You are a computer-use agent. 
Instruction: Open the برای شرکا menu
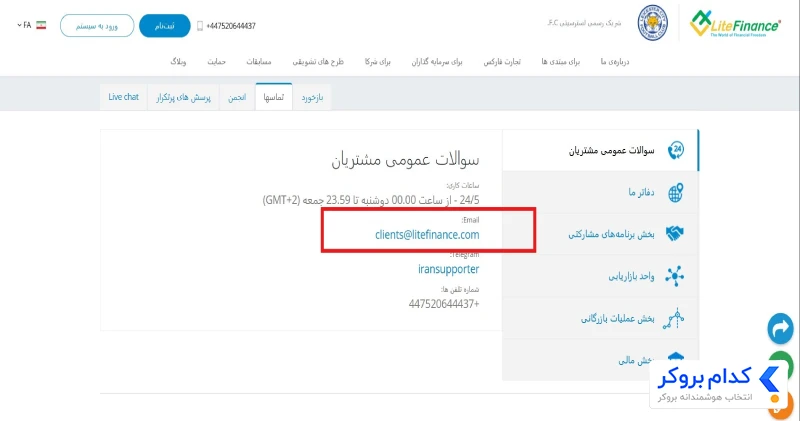coord(378,62)
